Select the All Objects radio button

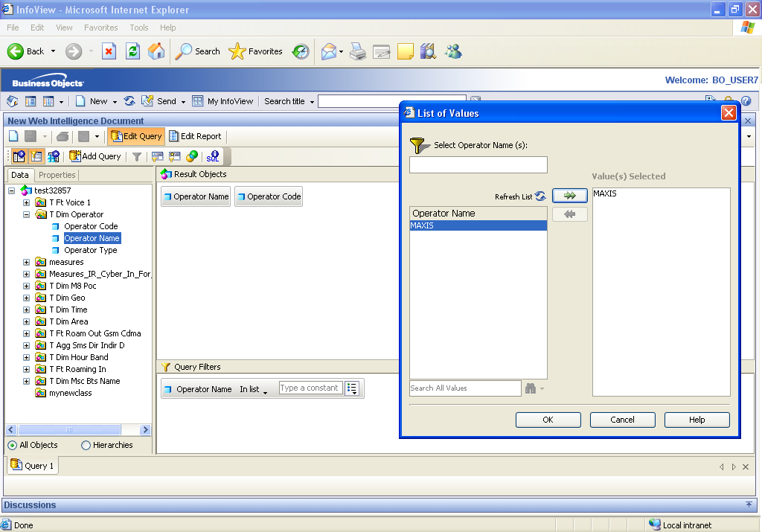point(12,445)
